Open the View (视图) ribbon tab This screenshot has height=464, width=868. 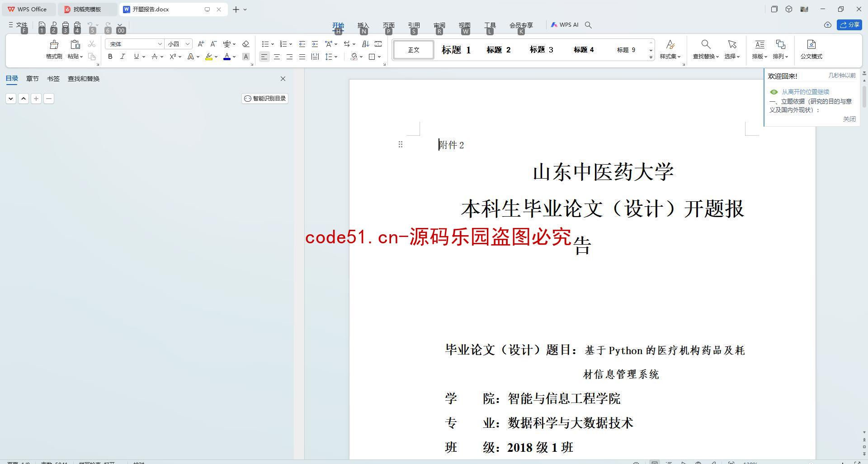tap(464, 25)
